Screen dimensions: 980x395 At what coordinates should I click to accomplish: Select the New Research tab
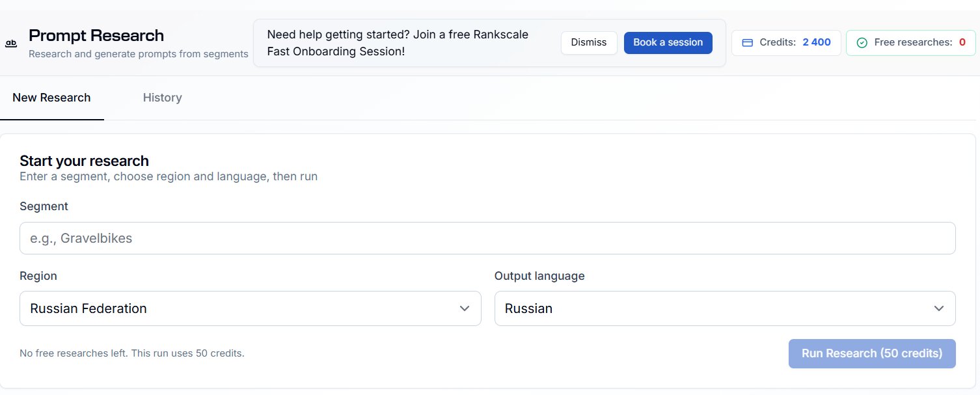(51, 98)
